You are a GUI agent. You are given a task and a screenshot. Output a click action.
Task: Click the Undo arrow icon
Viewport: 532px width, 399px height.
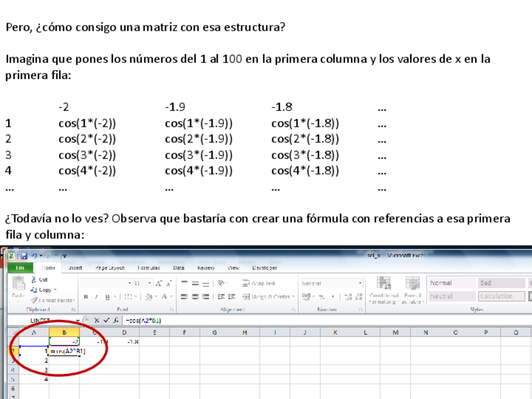pyautogui.click(x=33, y=256)
